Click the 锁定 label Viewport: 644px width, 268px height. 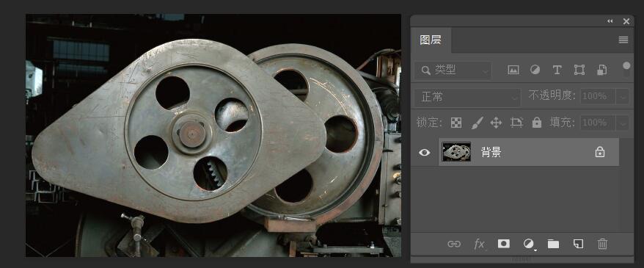pos(430,123)
